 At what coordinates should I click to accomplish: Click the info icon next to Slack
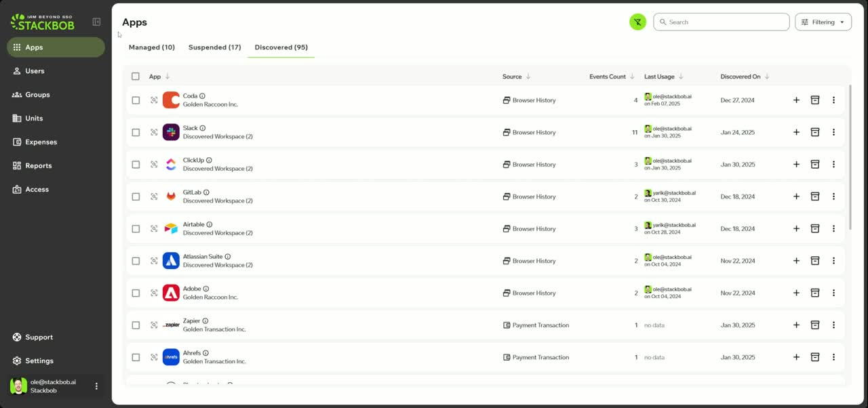point(203,128)
